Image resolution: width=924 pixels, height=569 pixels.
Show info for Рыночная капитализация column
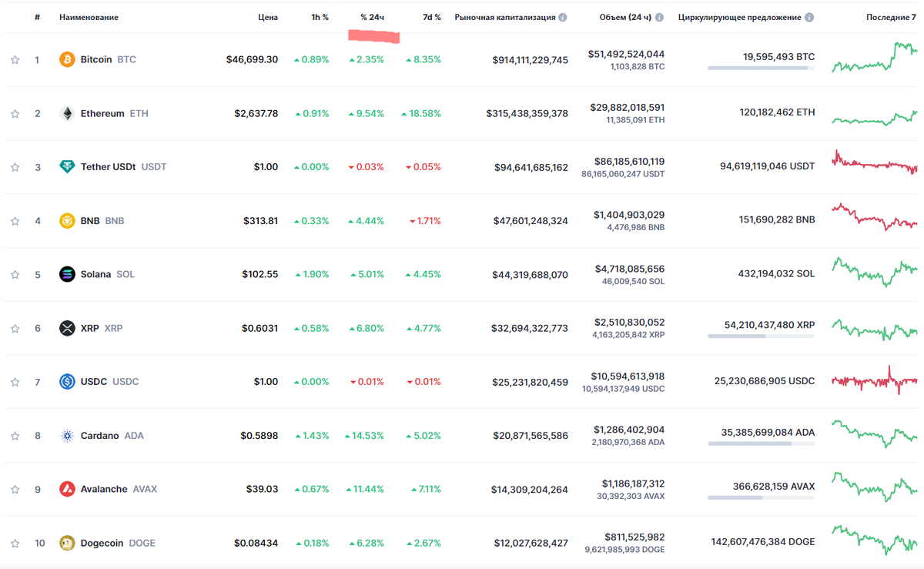click(563, 17)
